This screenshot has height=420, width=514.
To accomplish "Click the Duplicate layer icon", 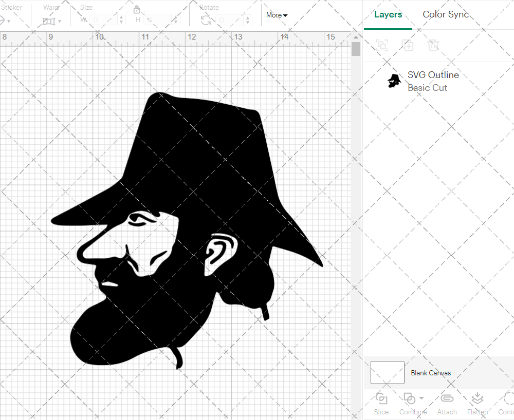I will (408, 46).
